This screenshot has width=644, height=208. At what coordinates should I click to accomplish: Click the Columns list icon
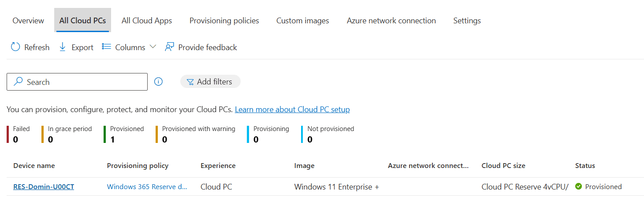106,47
